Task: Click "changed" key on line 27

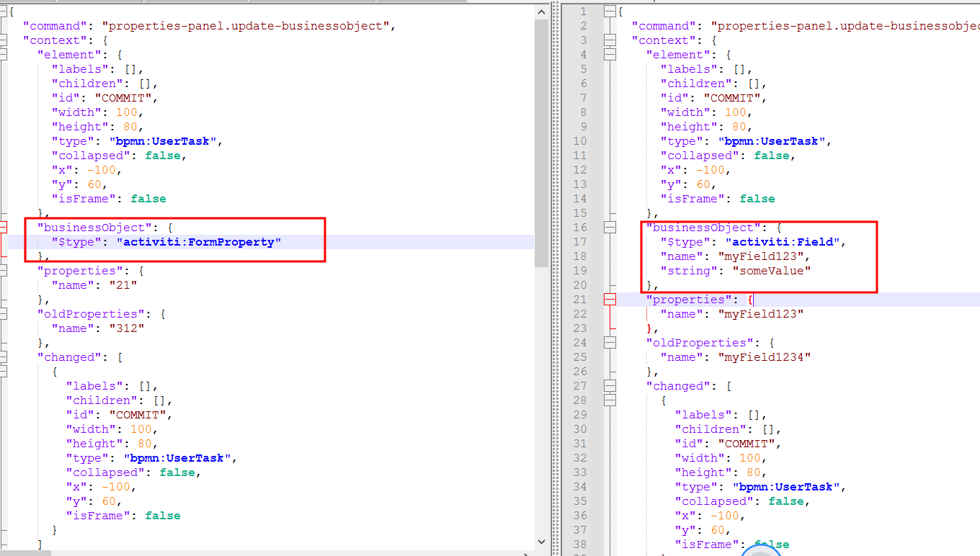Action: [x=679, y=386]
